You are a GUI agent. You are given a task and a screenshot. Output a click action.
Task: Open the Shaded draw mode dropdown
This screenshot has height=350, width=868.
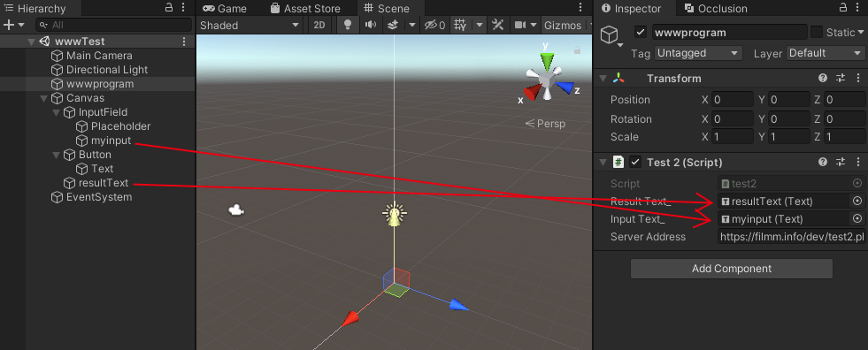tap(250, 25)
